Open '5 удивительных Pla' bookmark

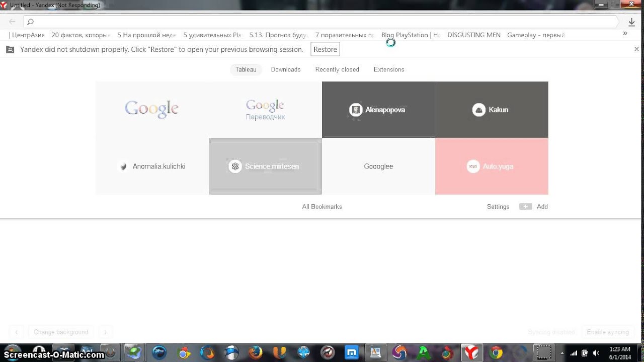click(x=212, y=35)
